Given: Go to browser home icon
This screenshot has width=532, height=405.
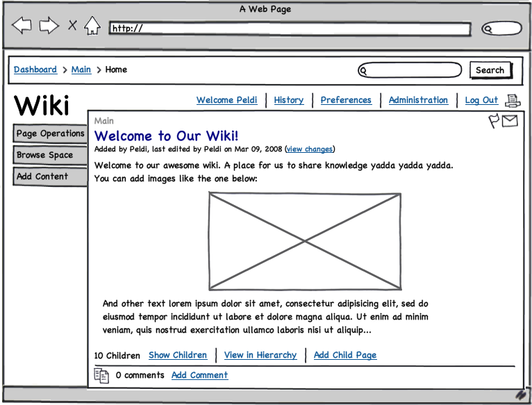Looking at the screenshot, I should click(x=92, y=26).
